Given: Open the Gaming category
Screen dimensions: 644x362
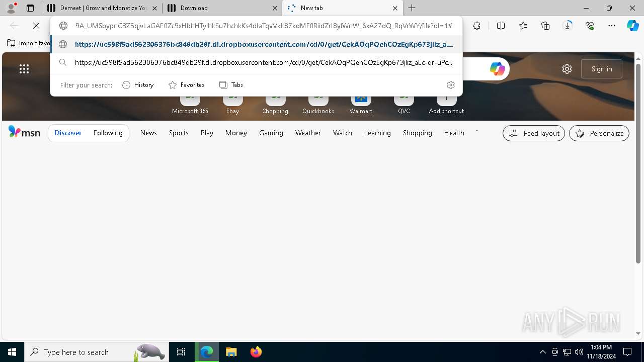Looking at the screenshot, I should tap(271, 133).
